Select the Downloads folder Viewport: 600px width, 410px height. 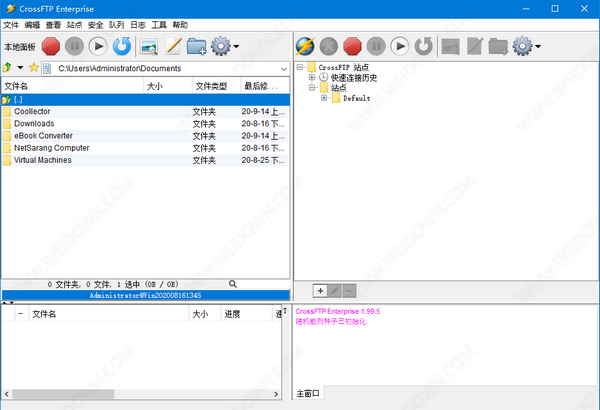(34, 123)
